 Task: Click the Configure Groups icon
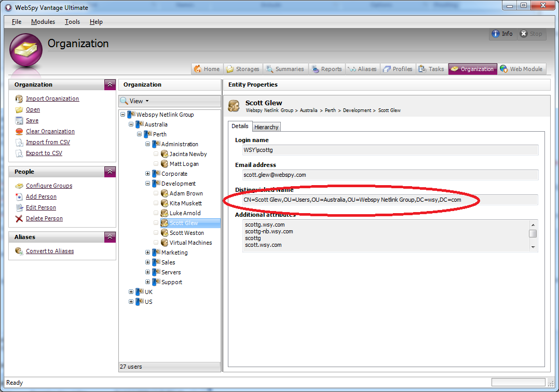click(19, 186)
